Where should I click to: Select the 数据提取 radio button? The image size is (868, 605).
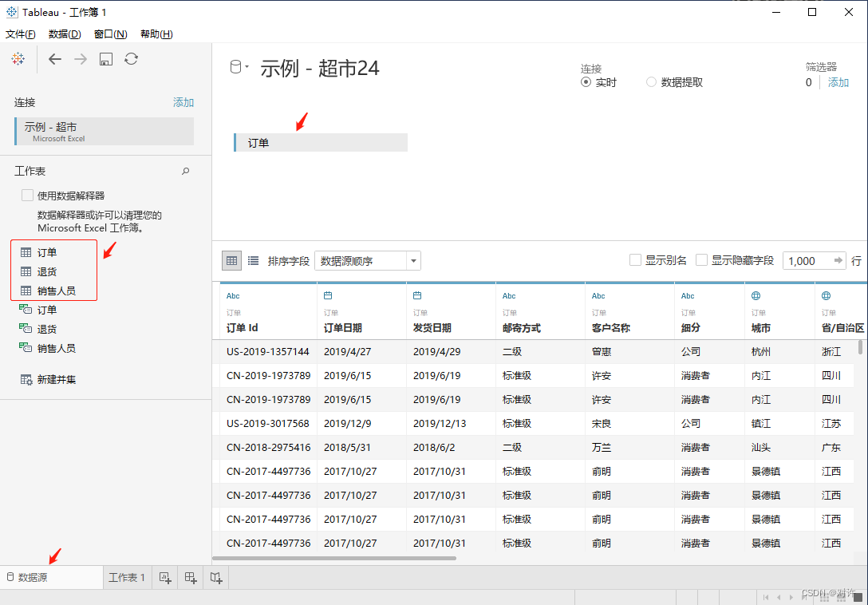[651, 82]
